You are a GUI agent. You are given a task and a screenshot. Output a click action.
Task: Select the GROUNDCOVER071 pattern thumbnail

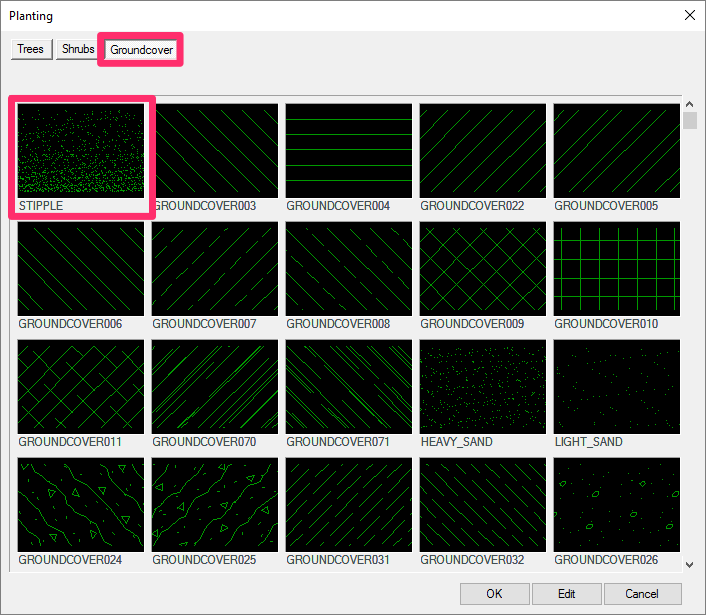[x=349, y=387]
